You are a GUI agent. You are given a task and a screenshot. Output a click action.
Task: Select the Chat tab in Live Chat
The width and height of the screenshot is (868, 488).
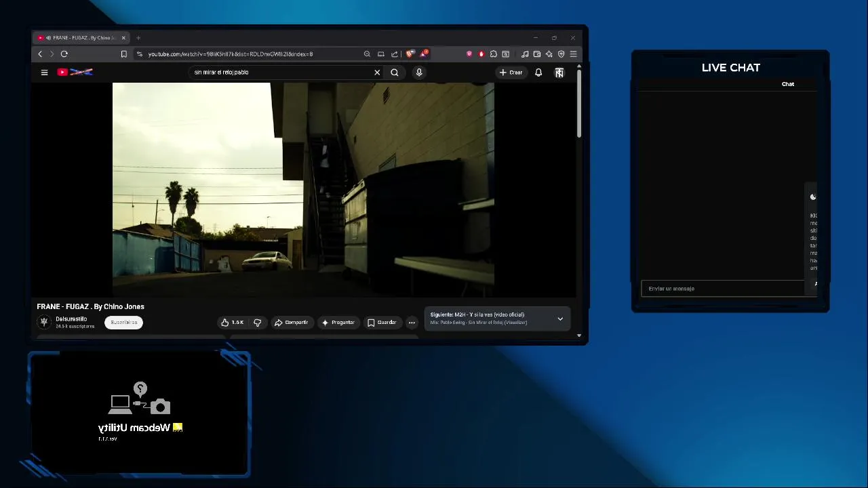click(788, 84)
